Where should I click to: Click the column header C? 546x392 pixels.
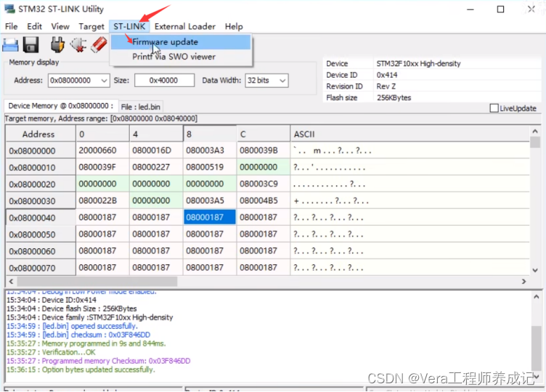264,134
